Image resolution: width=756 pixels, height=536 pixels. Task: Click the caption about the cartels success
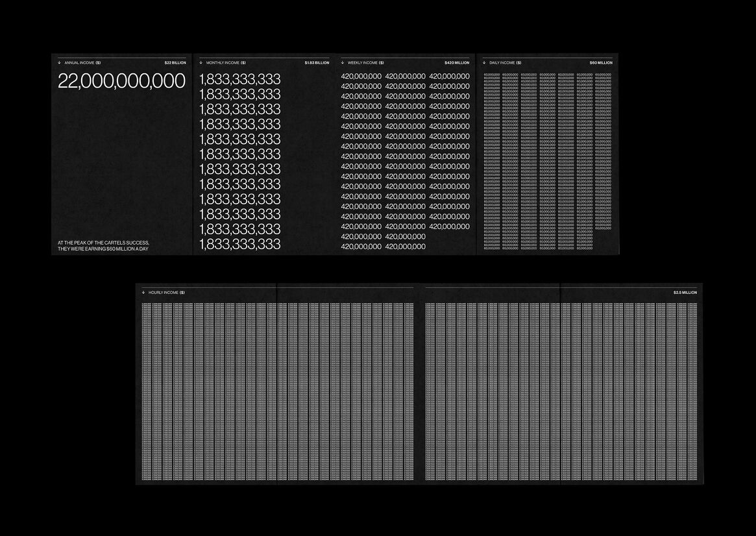[103, 246]
